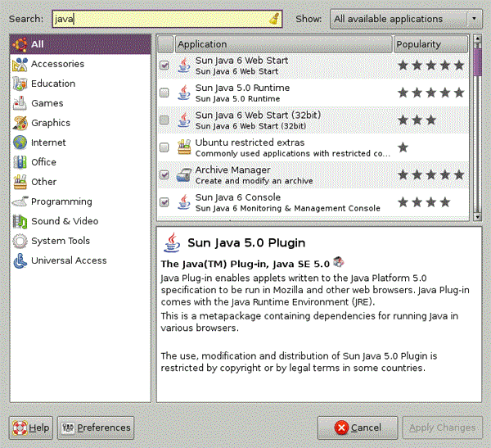Click the empty checkbox column header
The width and height of the screenshot is (491, 448).
[165, 44]
